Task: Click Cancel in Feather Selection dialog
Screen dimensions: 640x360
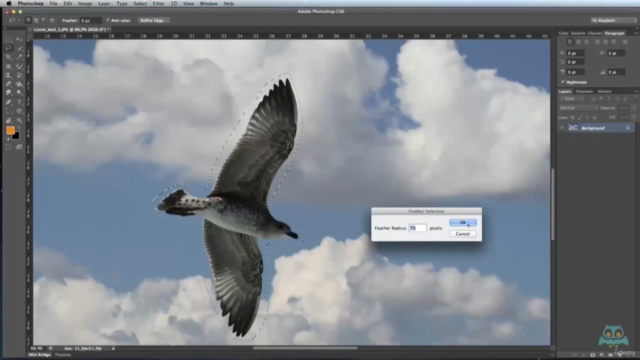Action: 463,233
